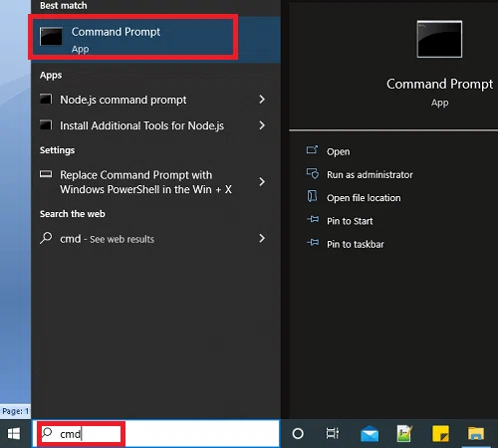This screenshot has width=498, height=448.
Task: Click the Run as administrator shield icon
Action: 313,173
